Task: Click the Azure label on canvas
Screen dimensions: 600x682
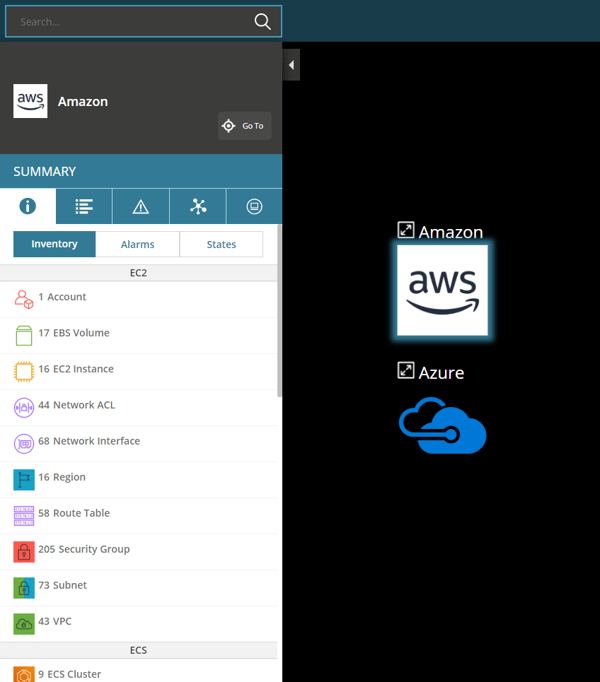Action: point(441,373)
